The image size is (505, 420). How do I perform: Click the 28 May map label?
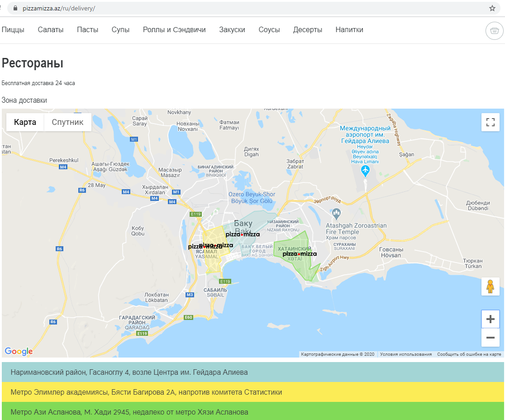click(x=97, y=185)
